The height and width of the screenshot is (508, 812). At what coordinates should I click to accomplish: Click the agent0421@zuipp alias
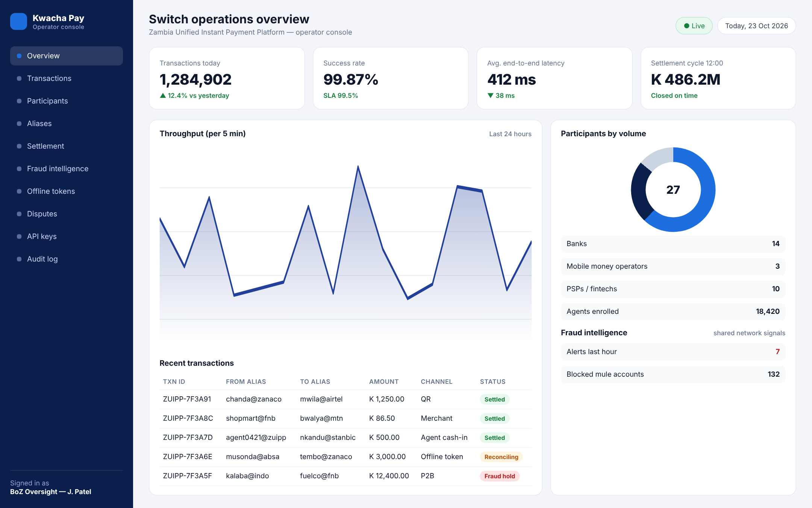256,438
